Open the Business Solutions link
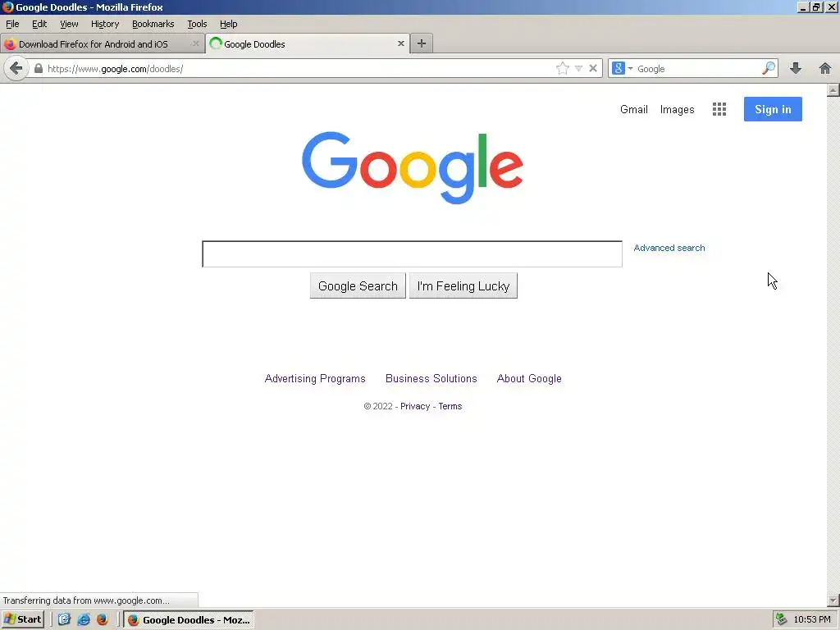The height and width of the screenshot is (630, 840). click(x=431, y=378)
